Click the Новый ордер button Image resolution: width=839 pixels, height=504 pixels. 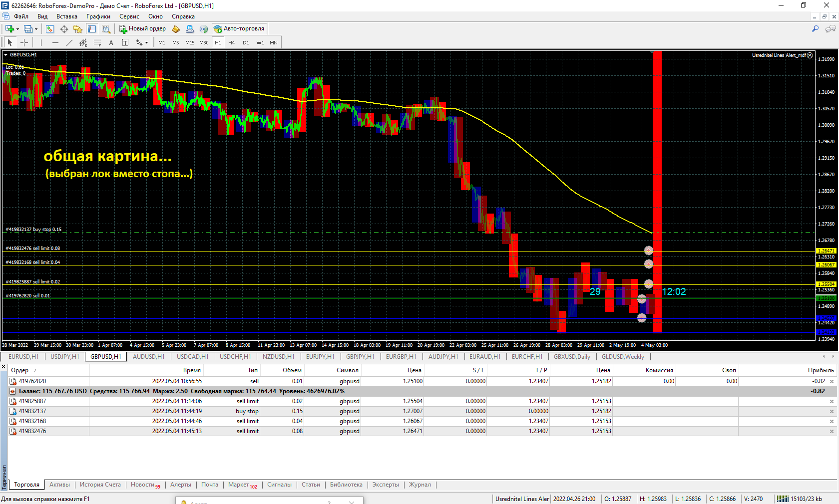pos(142,28)
